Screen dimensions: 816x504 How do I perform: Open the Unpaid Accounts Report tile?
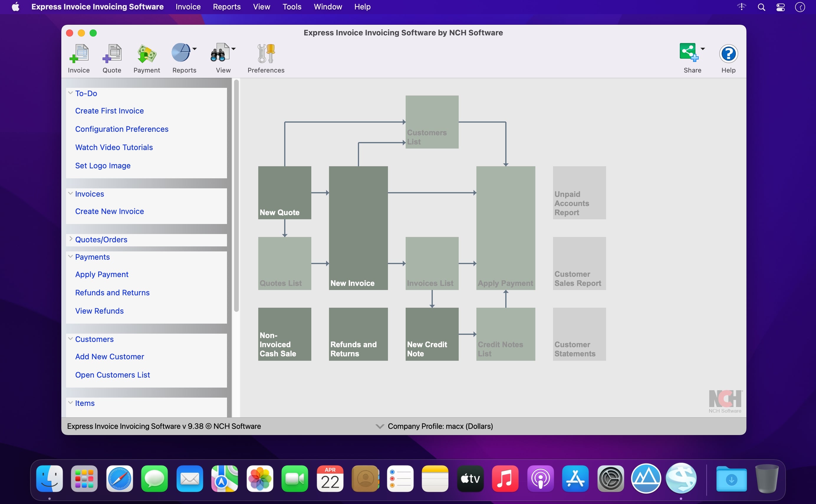tap(579, 193)
